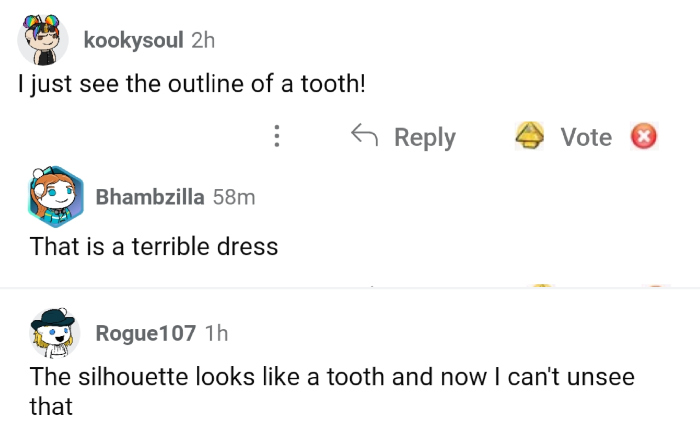Click the Vote label beside the upvote
This screenshot has height=440, width=700.
point(585,137)
